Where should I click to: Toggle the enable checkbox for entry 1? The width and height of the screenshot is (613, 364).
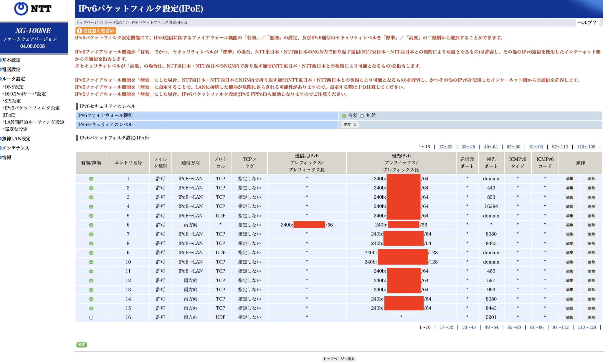tap(91, 179)
